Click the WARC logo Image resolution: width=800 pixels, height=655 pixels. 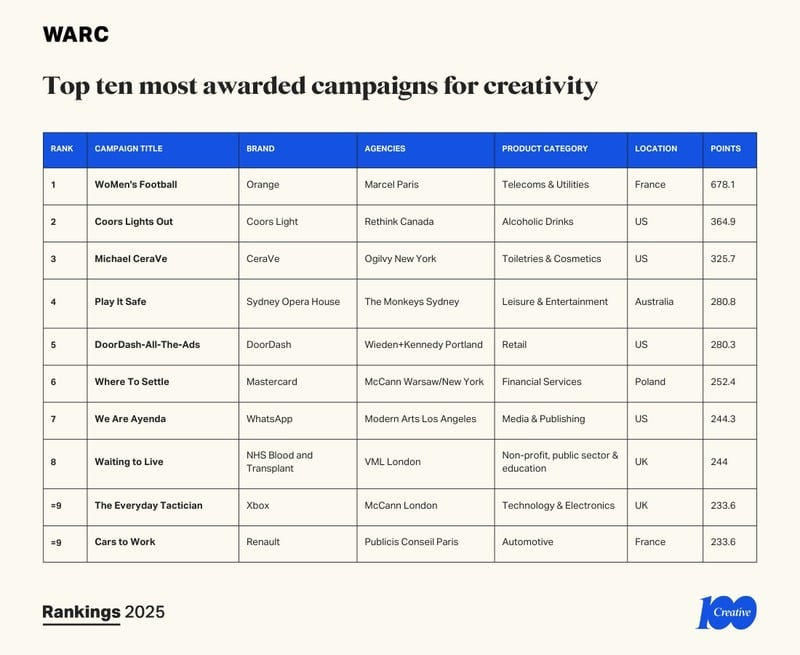[x=76, y=34]
